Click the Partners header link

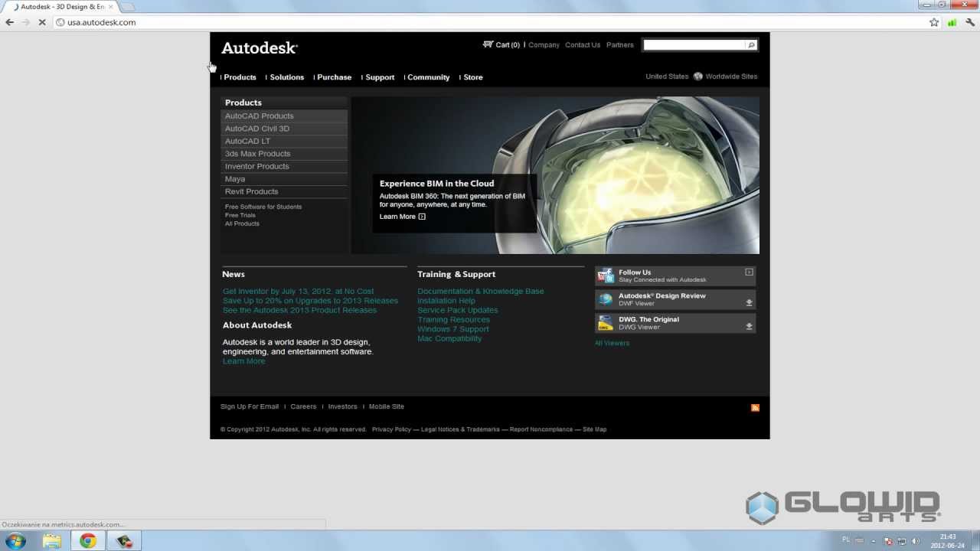coord(620,45)
